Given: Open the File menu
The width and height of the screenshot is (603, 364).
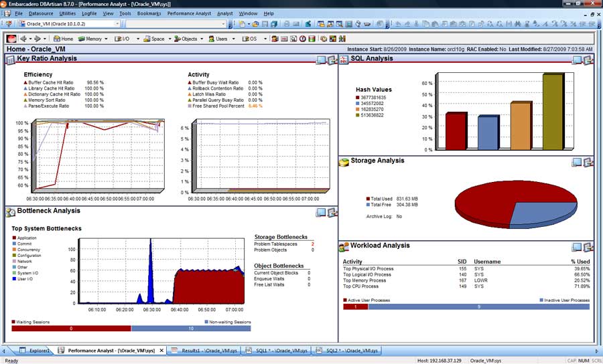Looking at the screenshot, I should pyautogui.click(x=19, y=13).
